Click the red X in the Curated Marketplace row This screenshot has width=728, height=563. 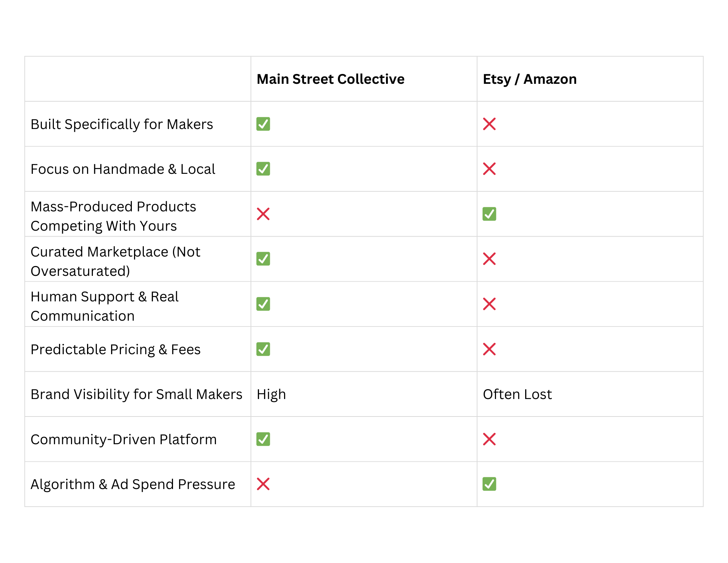[489, 259]
